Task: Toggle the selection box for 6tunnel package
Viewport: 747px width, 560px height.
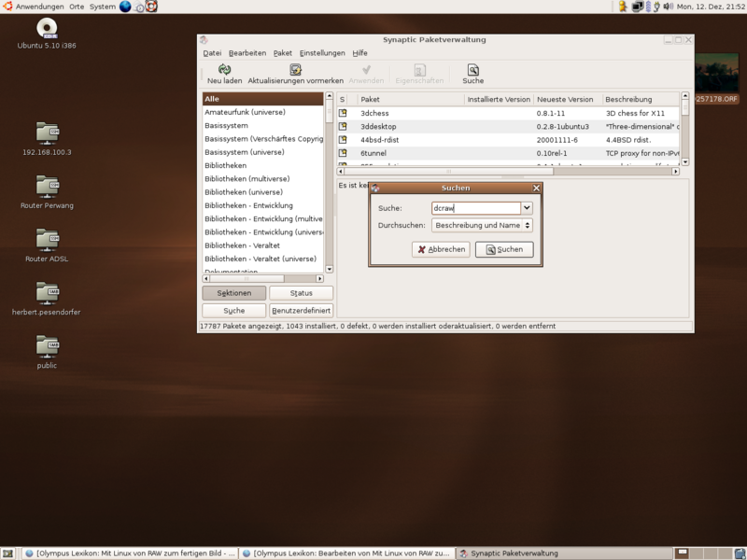Action: coord(344,153)
